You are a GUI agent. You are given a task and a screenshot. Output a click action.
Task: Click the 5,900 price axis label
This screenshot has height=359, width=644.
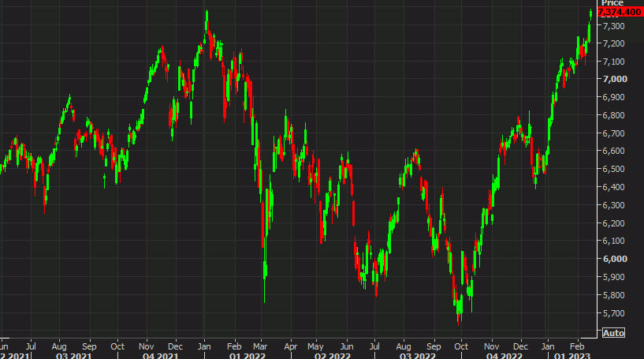(614, 277)
